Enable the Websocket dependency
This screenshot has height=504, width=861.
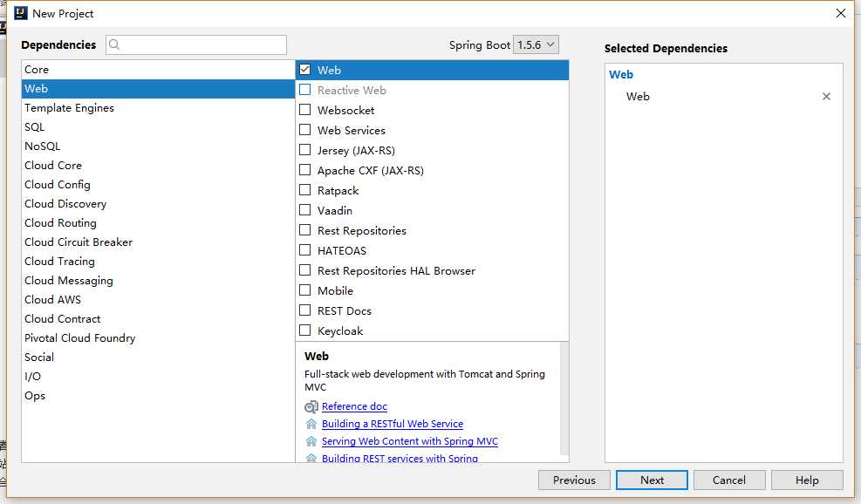(x=304, y=110)
